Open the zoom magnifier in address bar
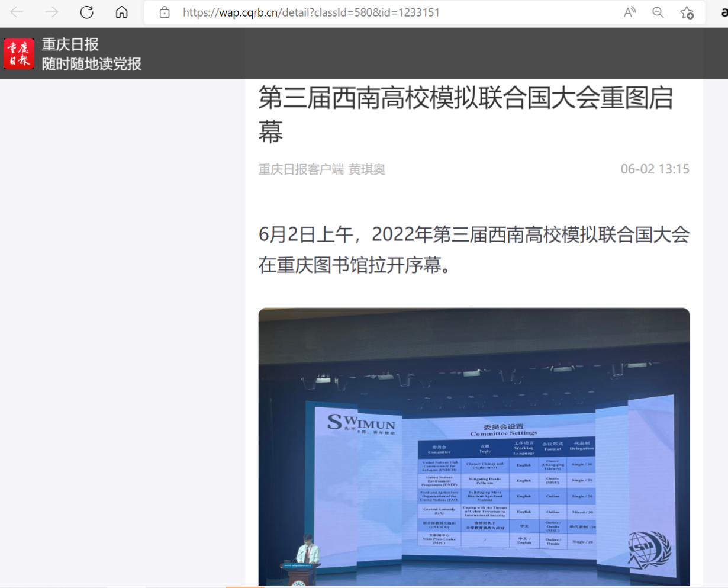This screenshot has width=728, height=588. (x=658, y=12)
